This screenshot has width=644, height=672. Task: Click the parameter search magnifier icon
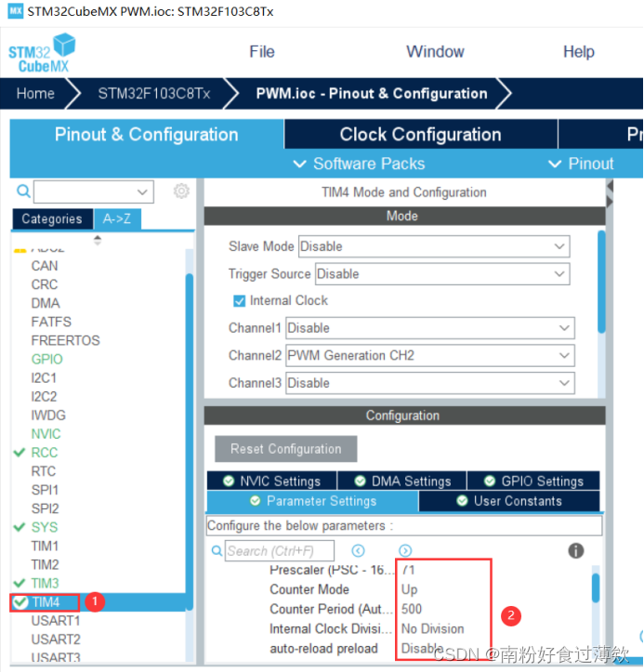tap(217, 550)
